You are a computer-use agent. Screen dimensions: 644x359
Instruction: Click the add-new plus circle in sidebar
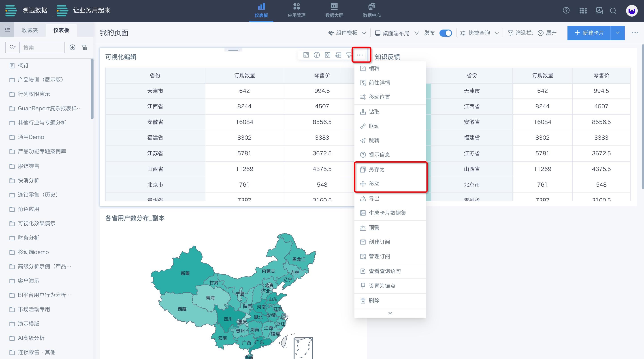(73, 47)
